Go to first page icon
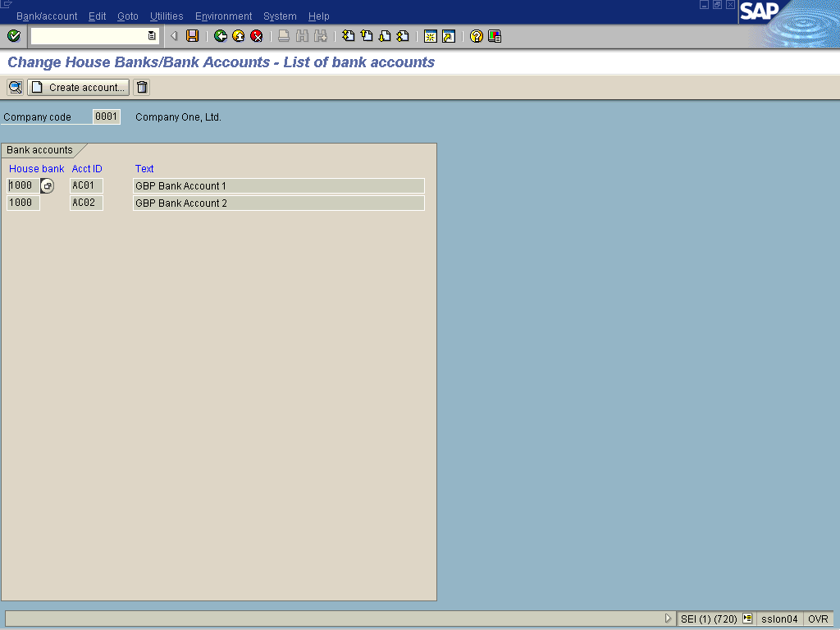 [348, 36]
